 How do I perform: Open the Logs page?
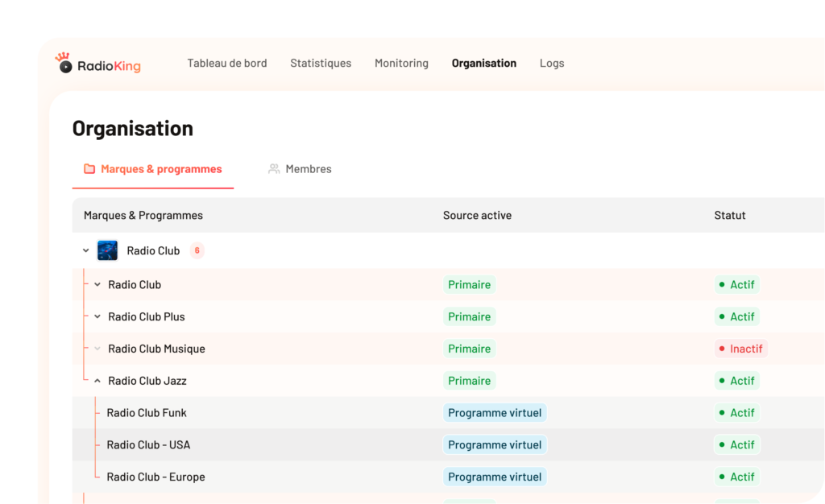click(x=552, y=63)
